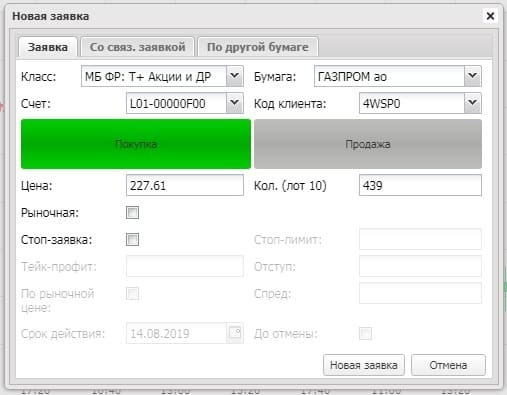The image size is (507, 395).
Task: Click the Кол. (лот 10) quantity field
Action: (x=420, y=185)
